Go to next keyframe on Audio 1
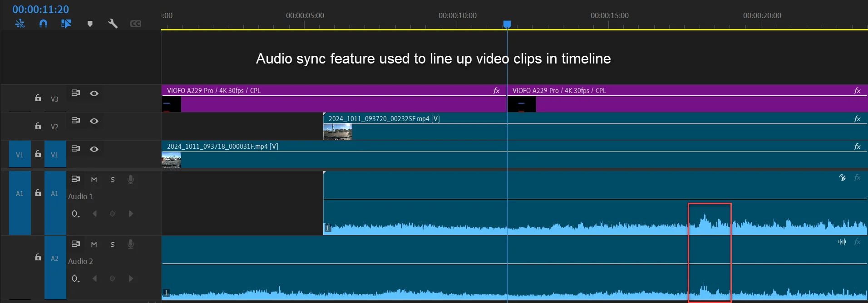This screenshot has height=303, width=868. [131, 214]
